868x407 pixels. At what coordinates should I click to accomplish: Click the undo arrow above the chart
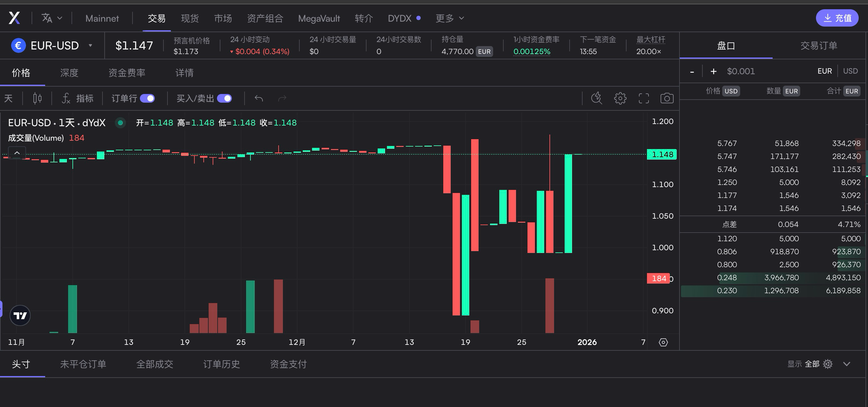click(258, 98)
